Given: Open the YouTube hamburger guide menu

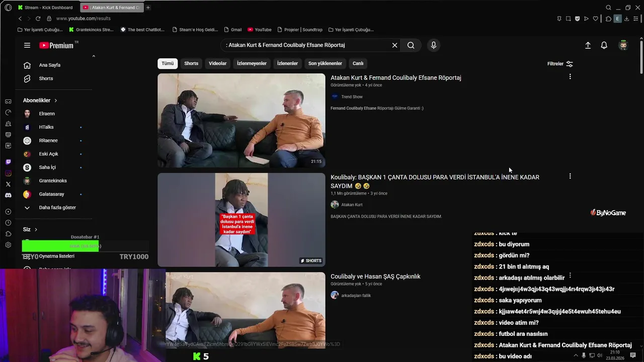Looking at the screenshot, I should tap(27, 45).
